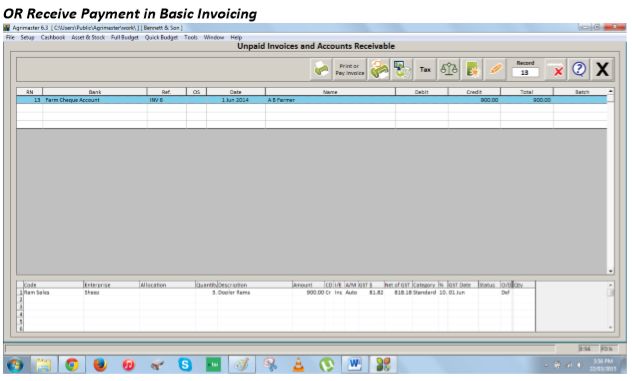This screenshot has height=381, width=632.
Task: Select the orange pencil edit icon
Action: pos(495,69)
